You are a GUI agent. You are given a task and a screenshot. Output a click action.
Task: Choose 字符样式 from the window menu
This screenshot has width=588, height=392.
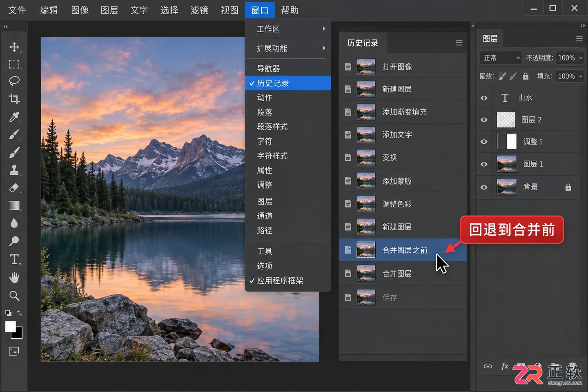[x=288, y=156]
